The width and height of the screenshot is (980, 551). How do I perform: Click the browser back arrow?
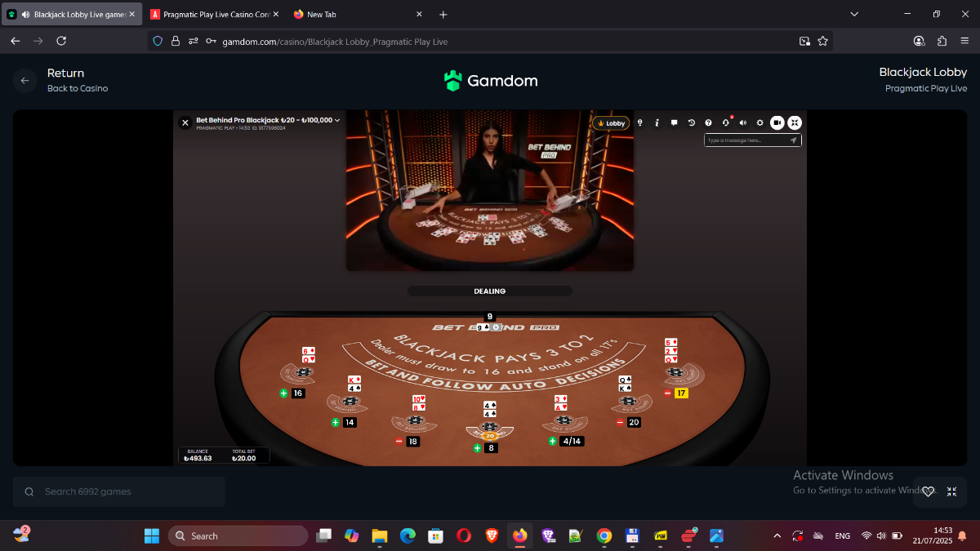coord(16,41)
